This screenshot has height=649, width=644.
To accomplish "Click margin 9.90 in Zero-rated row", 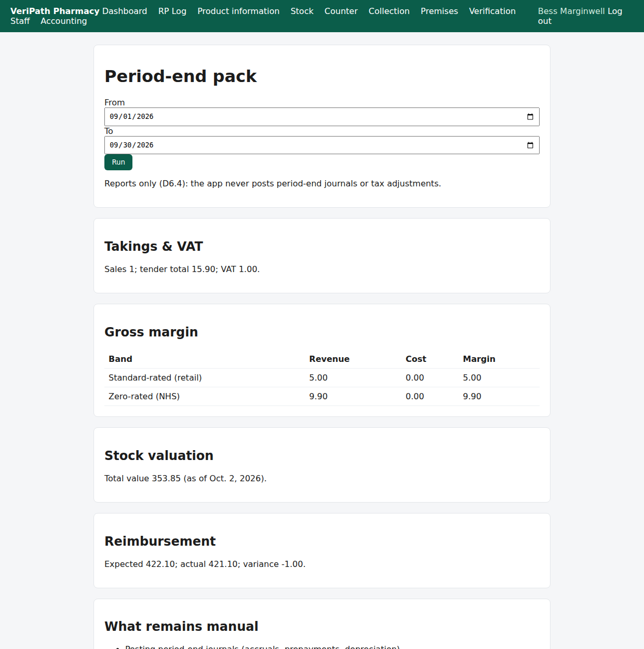I will point(472,396).
